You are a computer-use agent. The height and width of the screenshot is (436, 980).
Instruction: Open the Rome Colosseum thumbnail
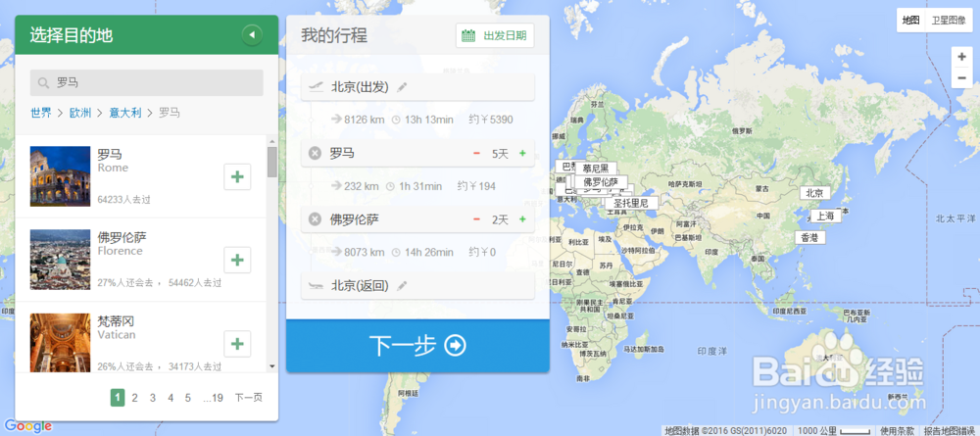[x=60, y=176]
